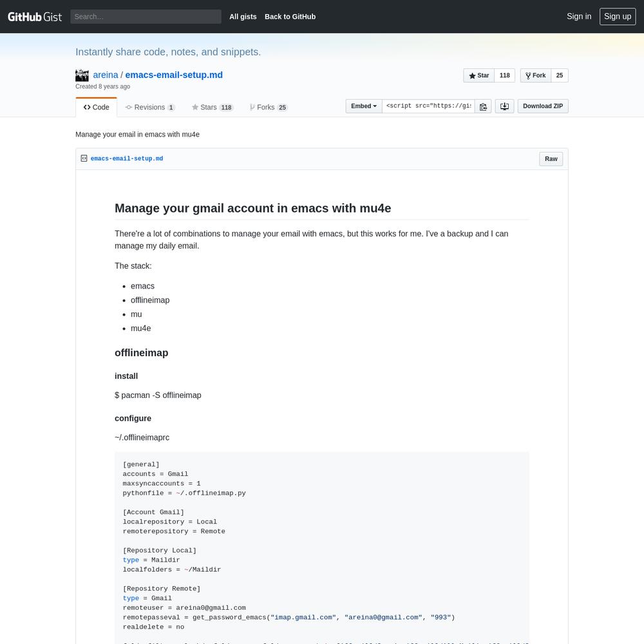The height and width of the screenshot is (644, 644).
Task: View the 25 forks count
Action: 560,75
